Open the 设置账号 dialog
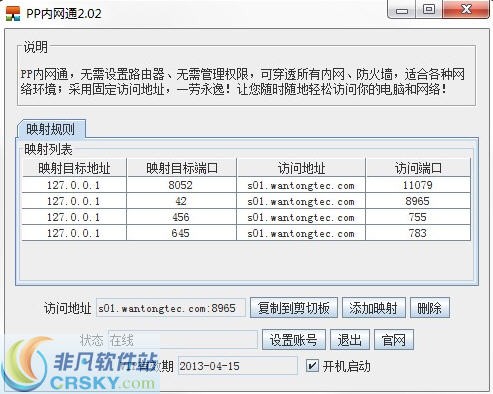The height and width of the screenshot is (394, 493). (293, 340)
